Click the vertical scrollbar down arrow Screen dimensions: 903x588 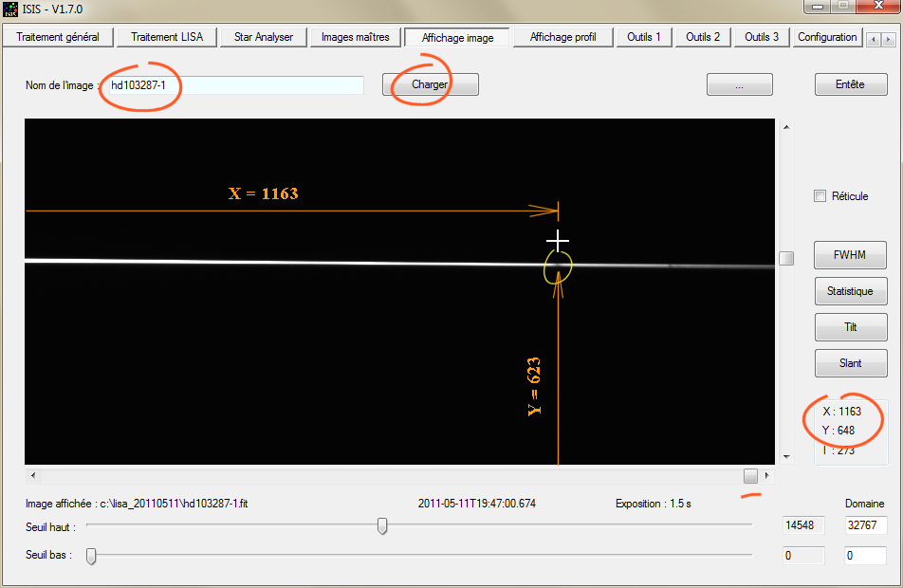pos(786,457)
